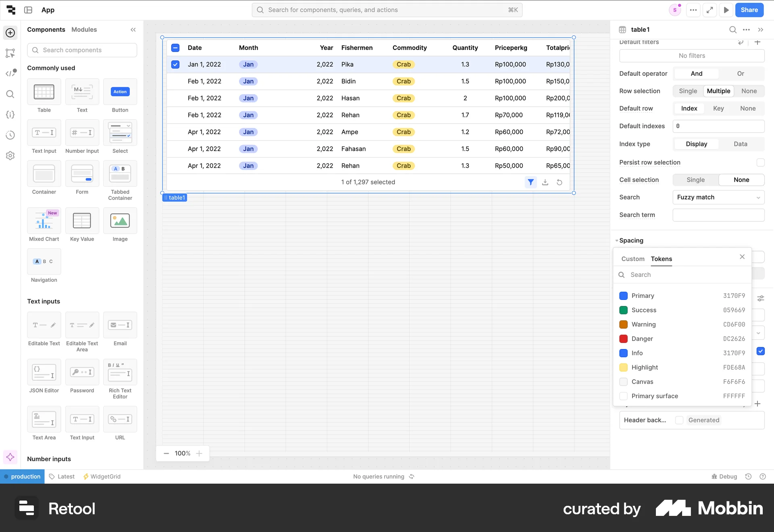Click the Share button

[x=749, y=10]
